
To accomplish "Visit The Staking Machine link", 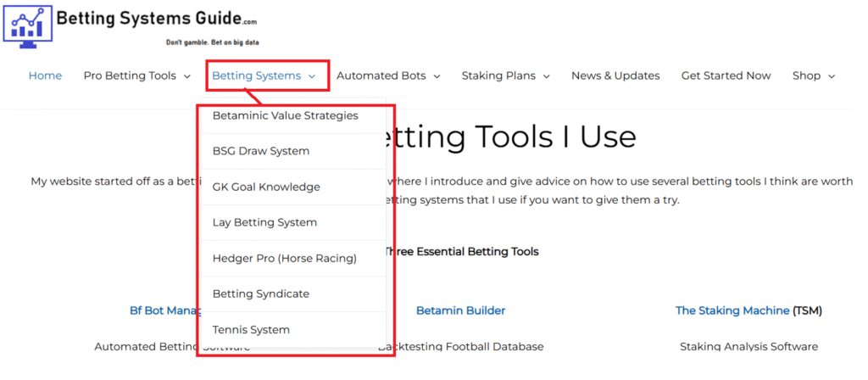I will 732,310.
